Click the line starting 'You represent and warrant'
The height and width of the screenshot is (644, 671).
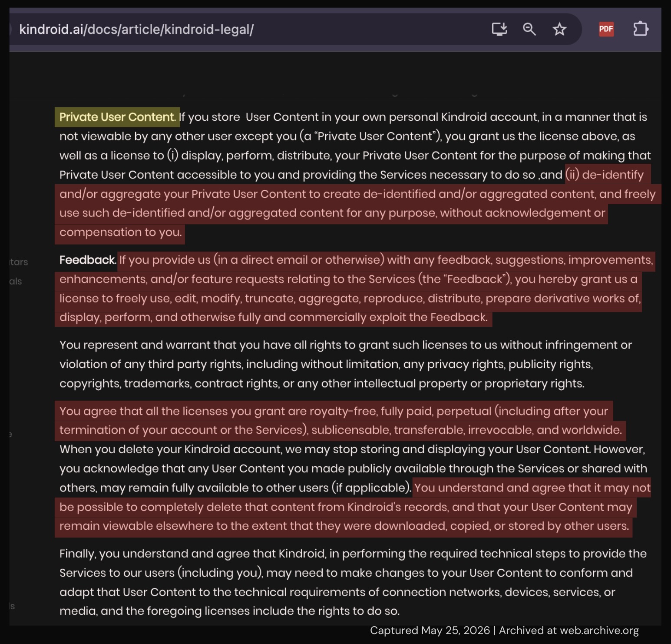coord(346,345)
